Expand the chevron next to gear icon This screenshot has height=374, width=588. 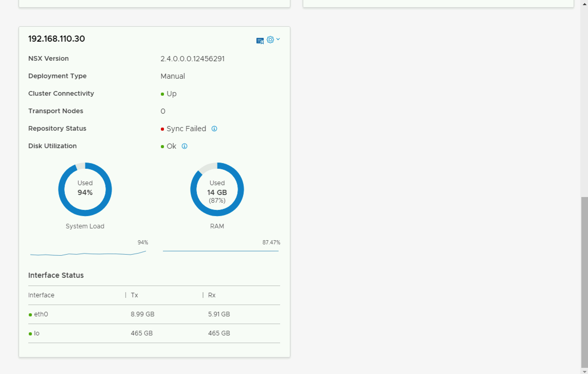coord(278,39)
